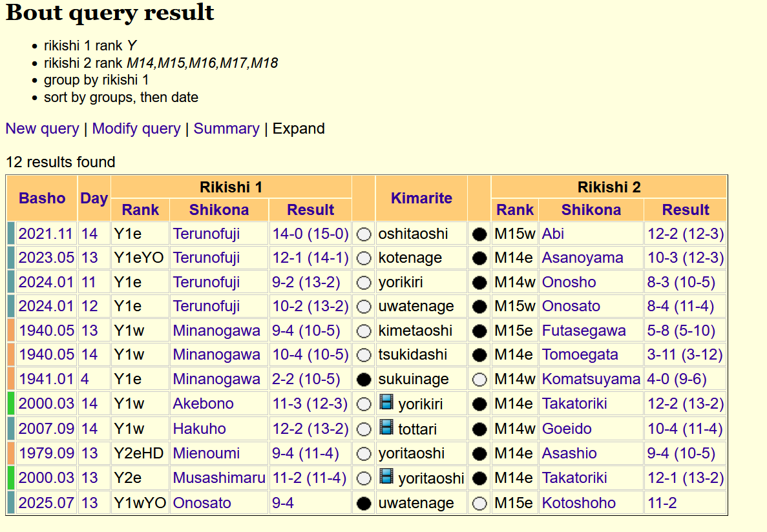
Task: Open the Mienoumi rikishi link
Action: click(206, 453)
